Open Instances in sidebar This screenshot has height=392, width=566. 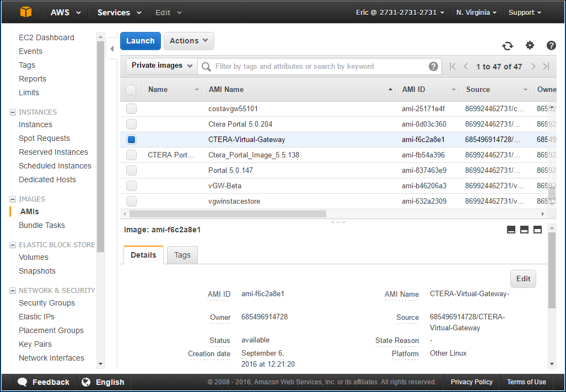35,124
